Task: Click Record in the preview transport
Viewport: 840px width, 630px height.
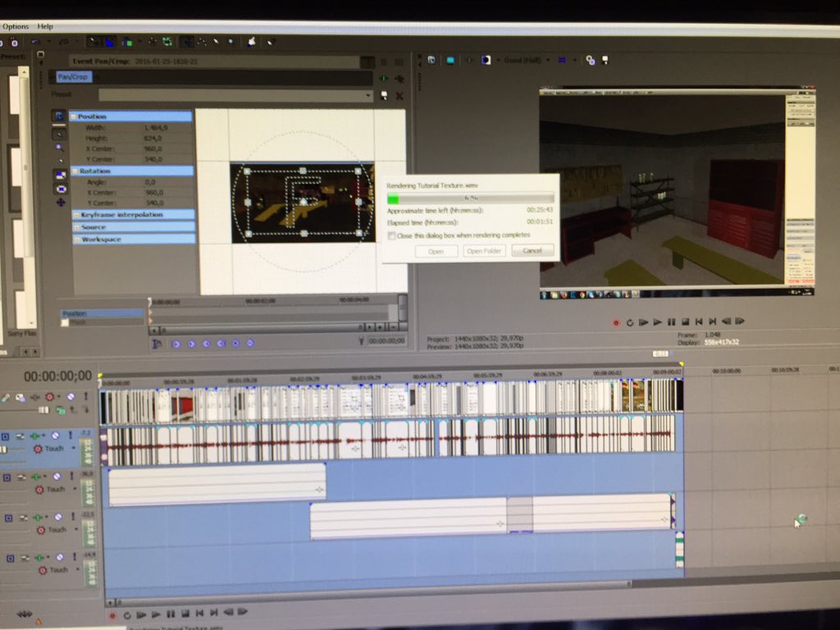Action: [616, 322]
